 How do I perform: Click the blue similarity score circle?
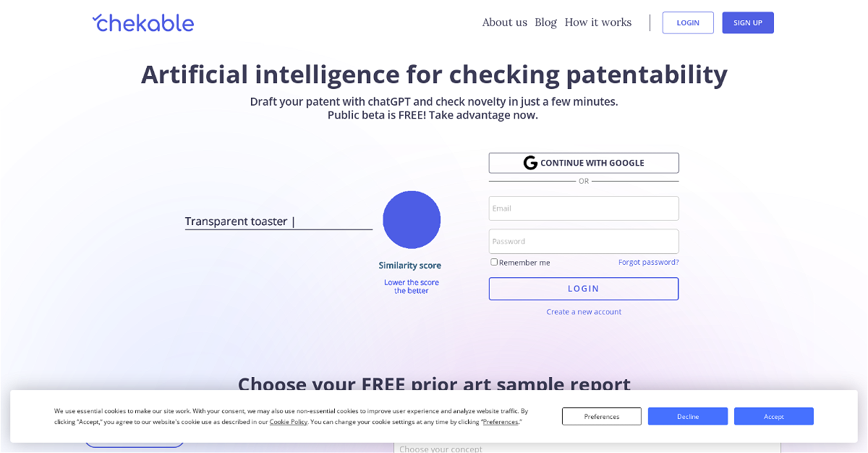tap(412, 220)
